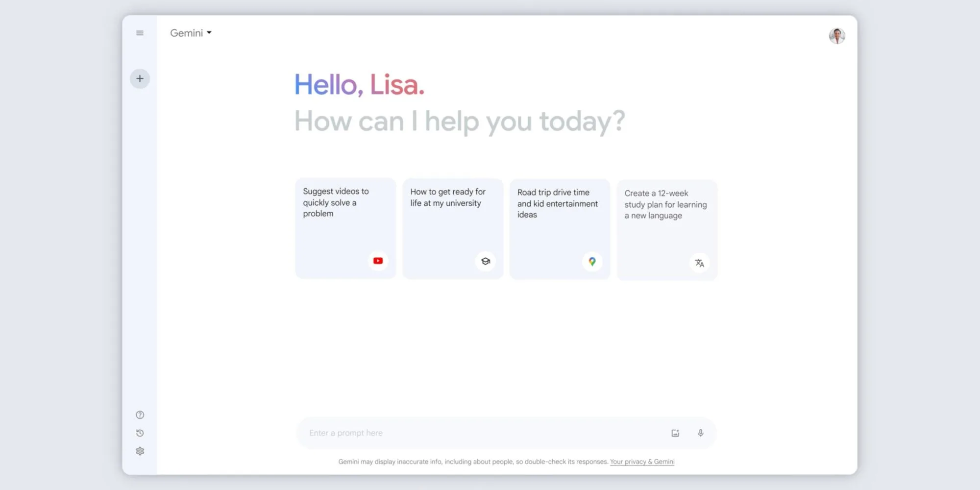Screen dimensions: 980x490
Task: Click the graduation cap icon
Action: [x=485, y=262]
